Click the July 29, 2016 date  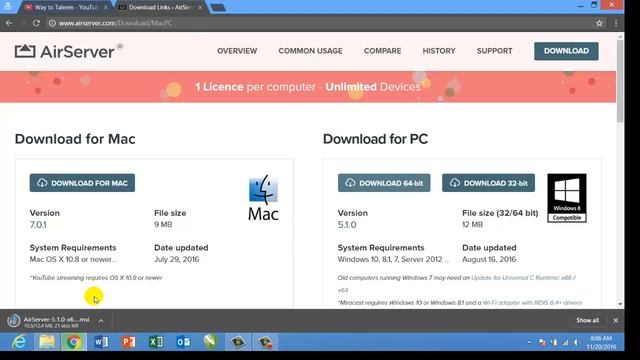tap(176, 259)
